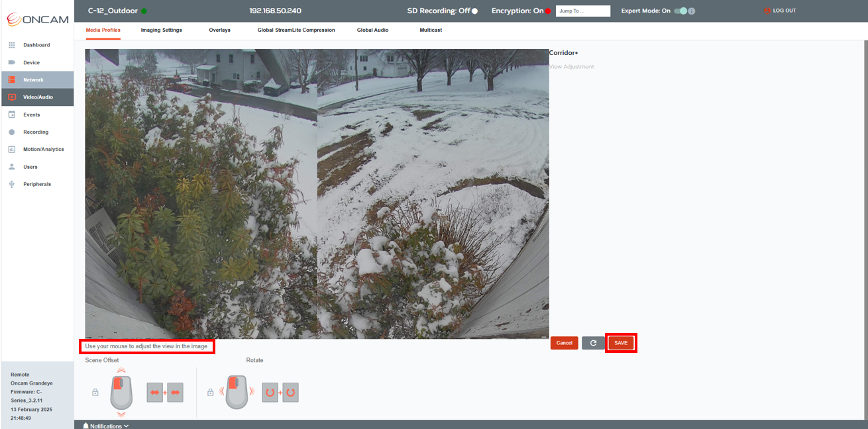Viewport: 868px width, 429px height.
Task: Click the left panel of camera view
Action: coord(201,194)
